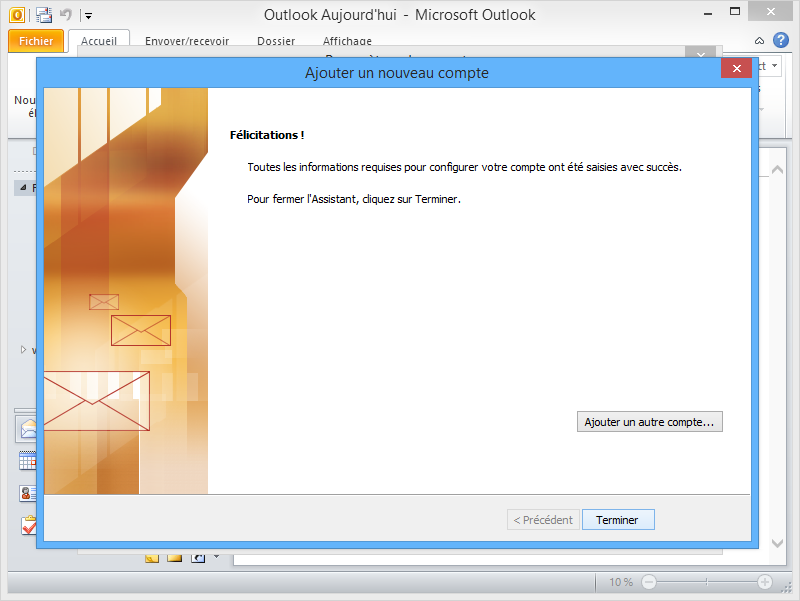Switch to the Envoyer/recevoir tab

click(190, 41)
